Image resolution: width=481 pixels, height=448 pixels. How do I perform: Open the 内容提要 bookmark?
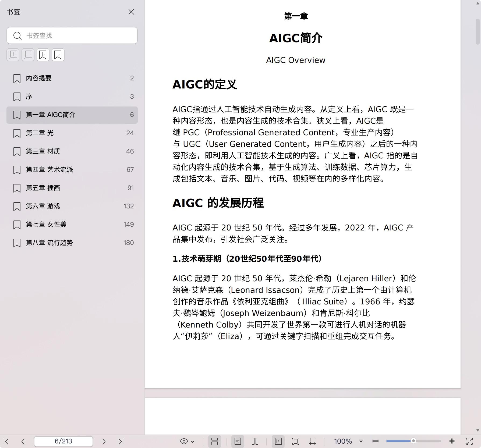click(72, 78)
